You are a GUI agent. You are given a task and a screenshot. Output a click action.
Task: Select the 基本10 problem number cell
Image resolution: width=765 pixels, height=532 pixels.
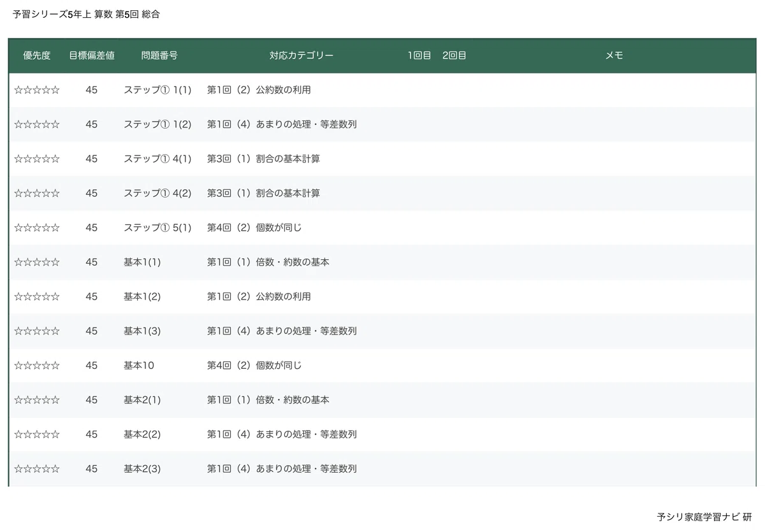pyautogui.click(x=139, y=366)
